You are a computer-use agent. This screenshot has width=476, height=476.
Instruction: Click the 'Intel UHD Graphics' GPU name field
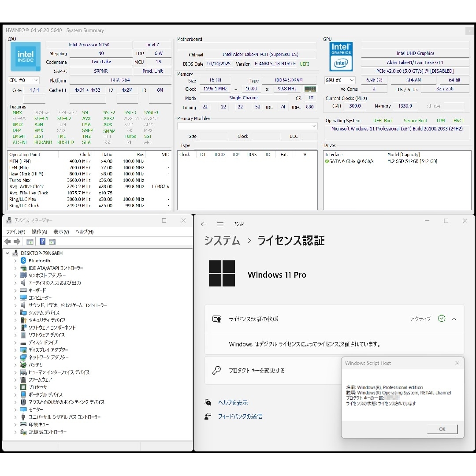point(415,53)
